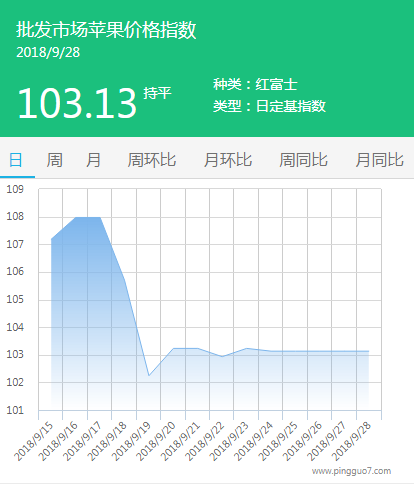
Task: Click the x-axis label 2018/9/19
Action: point(131,441)
